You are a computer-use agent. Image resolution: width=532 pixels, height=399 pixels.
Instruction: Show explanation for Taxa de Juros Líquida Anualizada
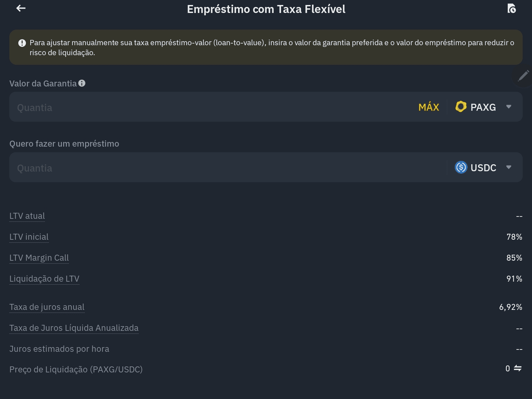(x=74, y=328)
